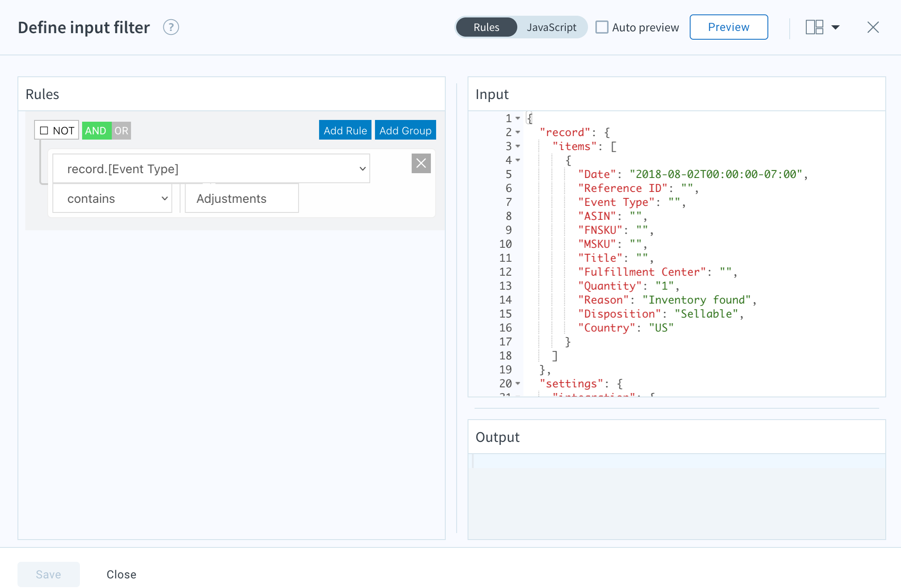Image resolution: width=901 pixels, height=588 pixels.
Task: Click the "FNSKU" key on line 9
Action: click(x=600, y=230)
